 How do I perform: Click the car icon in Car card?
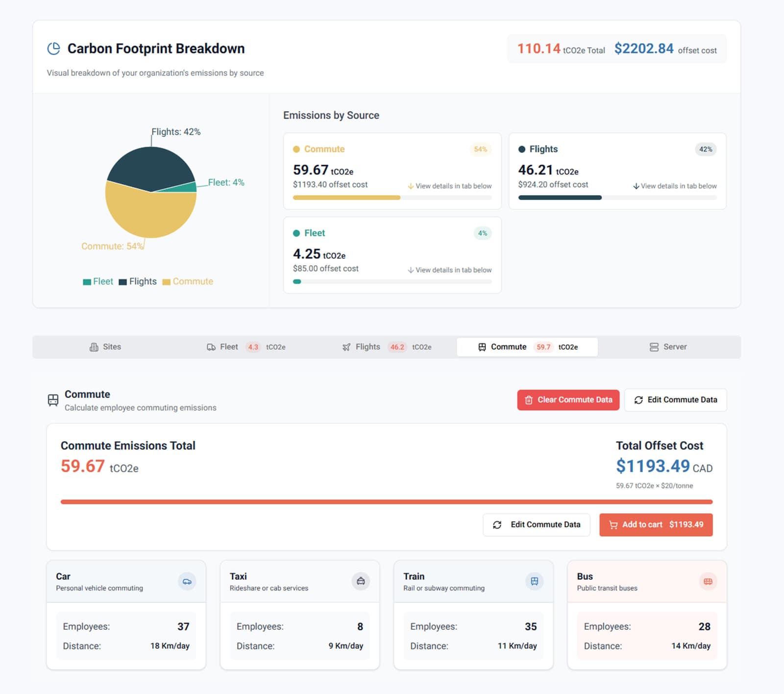click(187, 582)
